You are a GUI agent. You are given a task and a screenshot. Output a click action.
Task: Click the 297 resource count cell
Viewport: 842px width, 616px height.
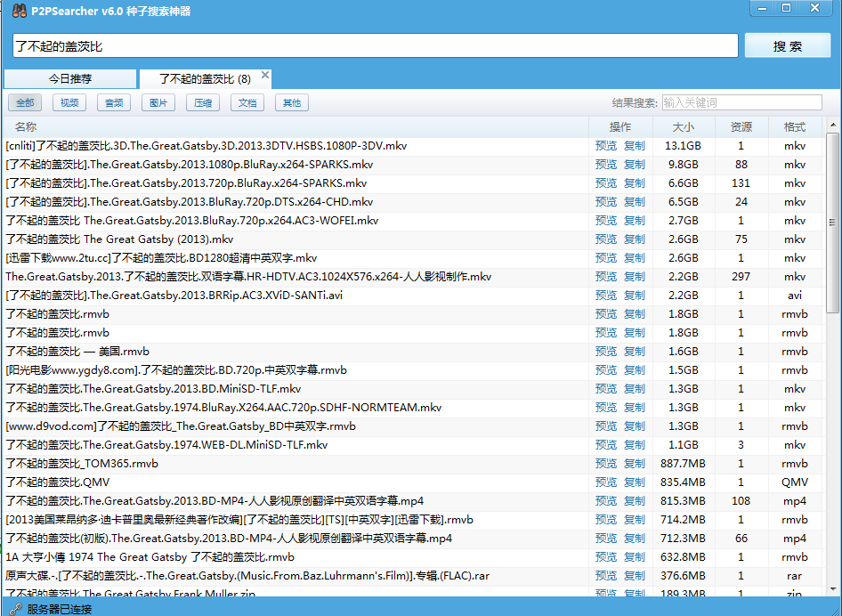click(741, 277)
